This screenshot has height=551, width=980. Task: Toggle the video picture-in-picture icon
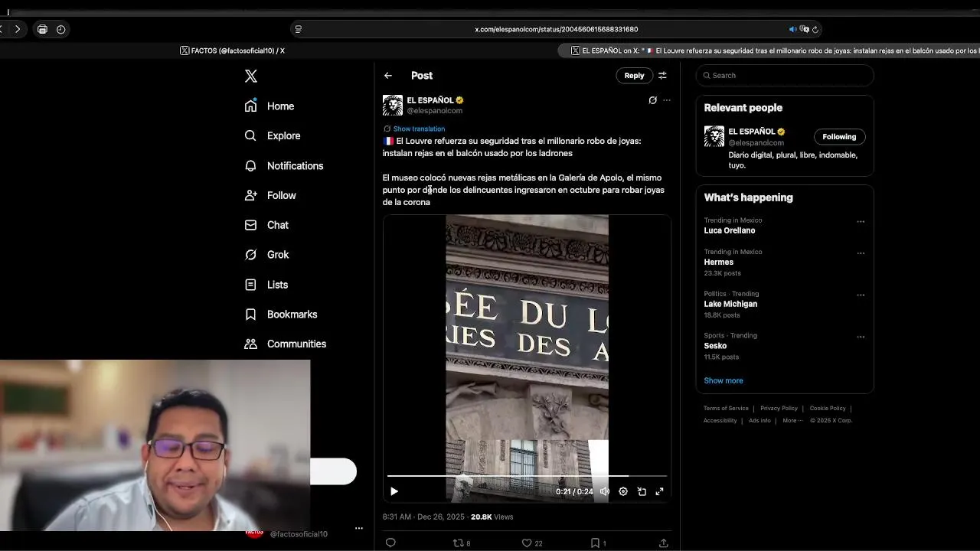(x=642, y=491)
